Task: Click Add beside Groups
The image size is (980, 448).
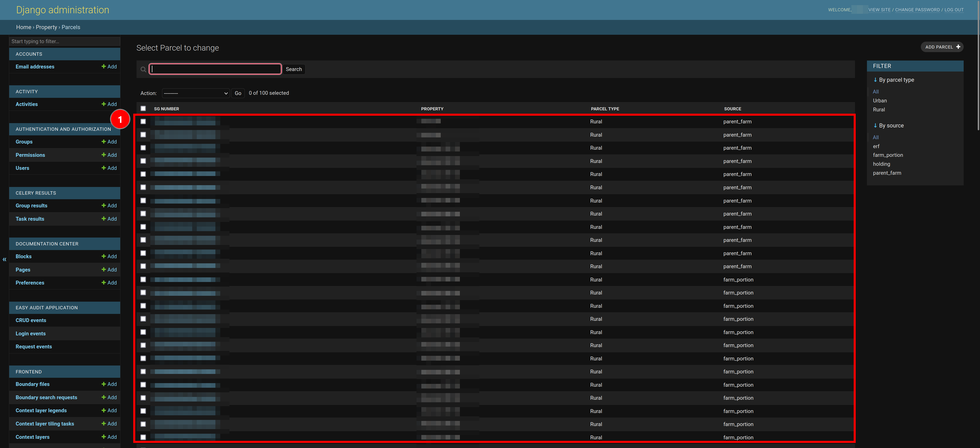Action: tap(109, 142)
